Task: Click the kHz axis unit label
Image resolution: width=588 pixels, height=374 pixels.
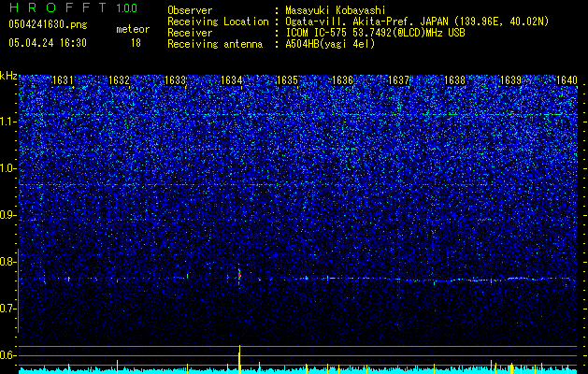Action: point(8,76)
